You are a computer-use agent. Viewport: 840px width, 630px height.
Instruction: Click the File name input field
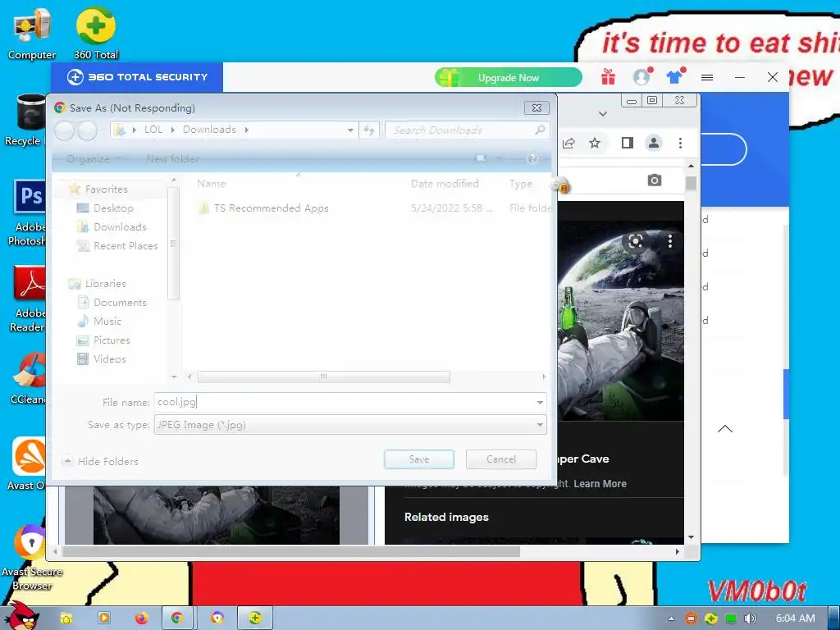tap(344, 402)
